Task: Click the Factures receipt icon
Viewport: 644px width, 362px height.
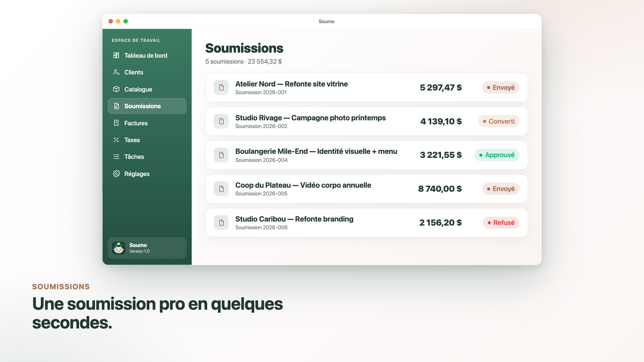Action: pos(116,123)
